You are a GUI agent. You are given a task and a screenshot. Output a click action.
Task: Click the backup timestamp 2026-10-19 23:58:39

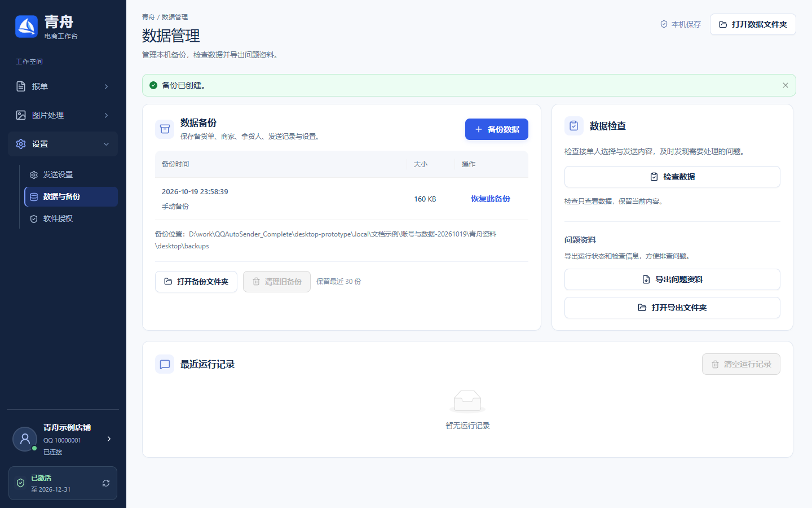195,192
